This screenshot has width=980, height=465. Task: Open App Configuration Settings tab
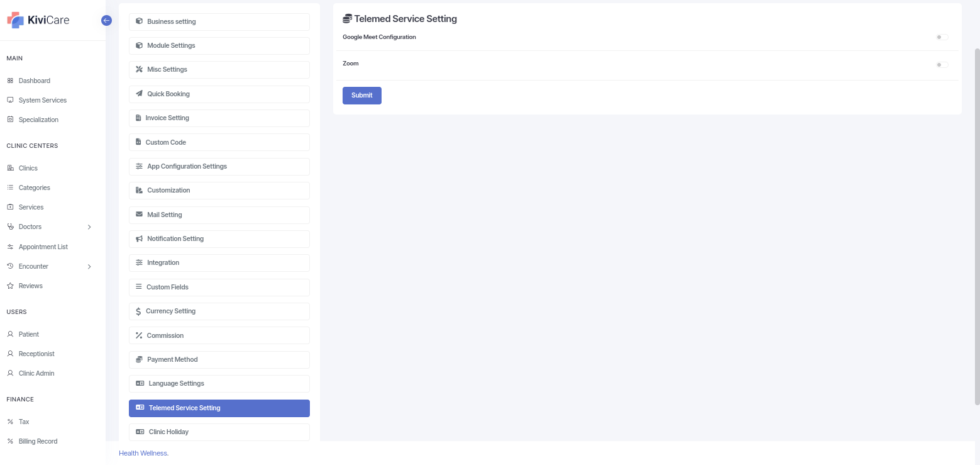pyautogui.click(x=219, y=166)
